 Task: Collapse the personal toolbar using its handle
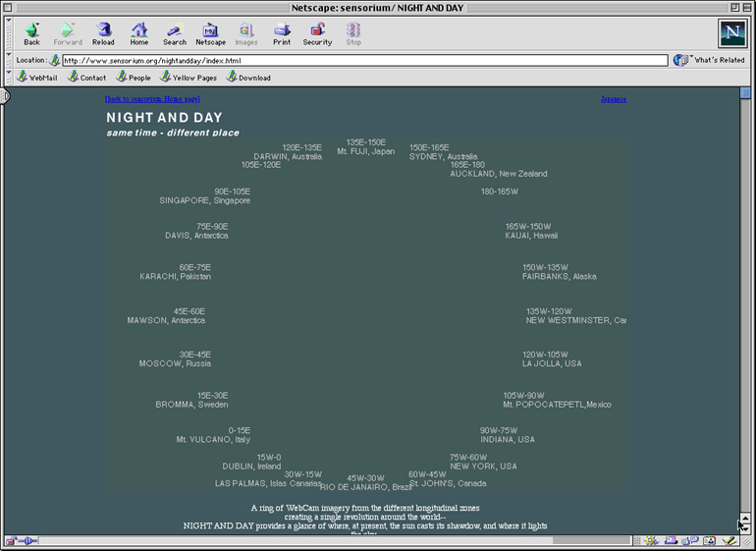coord(6,77)
